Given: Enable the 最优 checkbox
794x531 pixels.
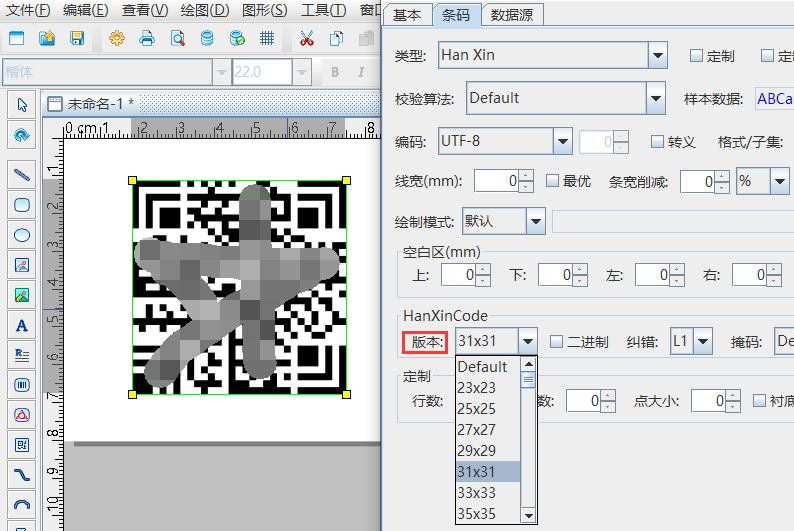Looking at the screenshot, I should (552, 181).
